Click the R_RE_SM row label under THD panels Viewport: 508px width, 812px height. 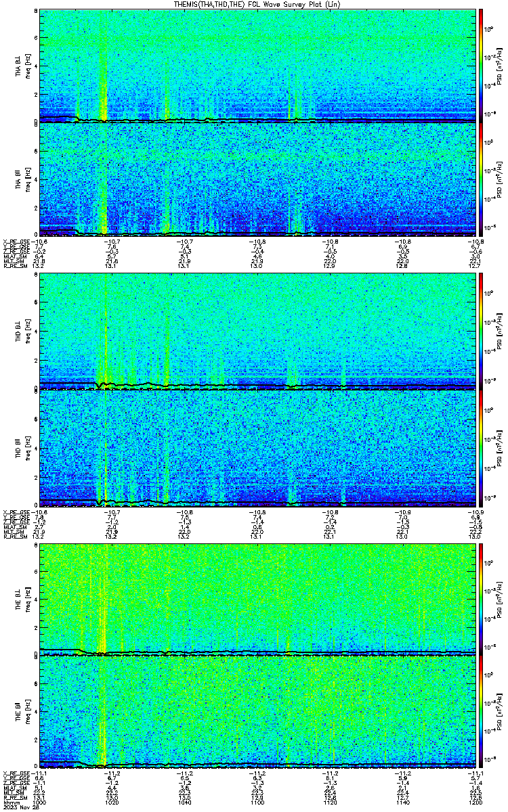click(x=15, y=537)
